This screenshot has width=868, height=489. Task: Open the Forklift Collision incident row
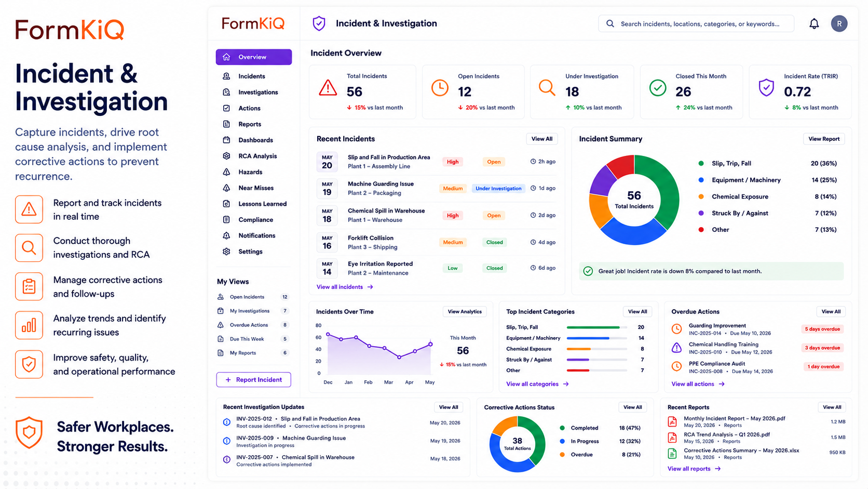[436, 242]
